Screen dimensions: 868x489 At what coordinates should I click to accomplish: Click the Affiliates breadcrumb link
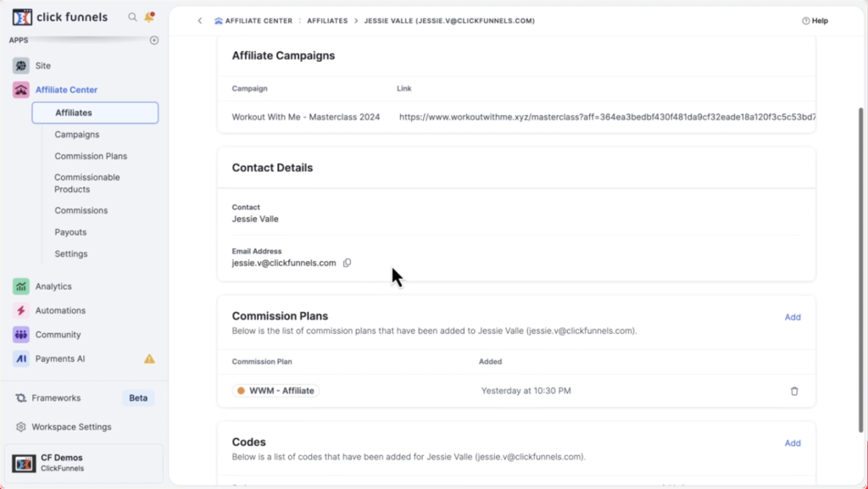click(327, 21)
